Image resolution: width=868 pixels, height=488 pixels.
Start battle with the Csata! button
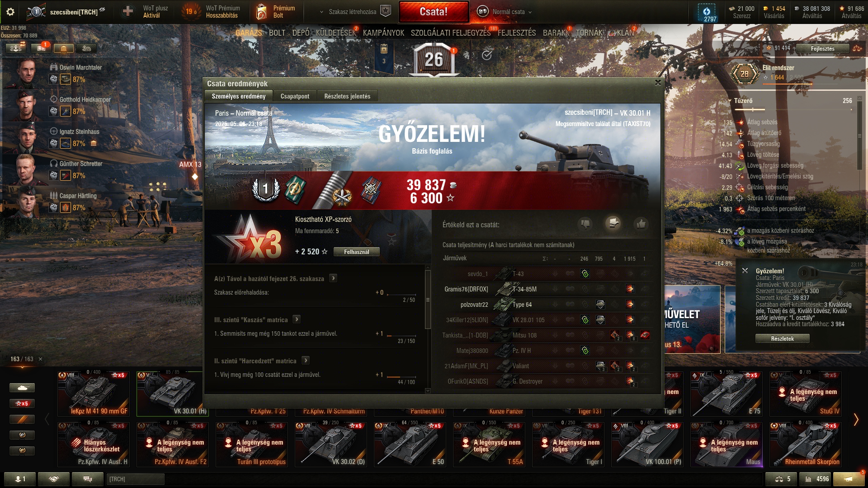(434, 12)
